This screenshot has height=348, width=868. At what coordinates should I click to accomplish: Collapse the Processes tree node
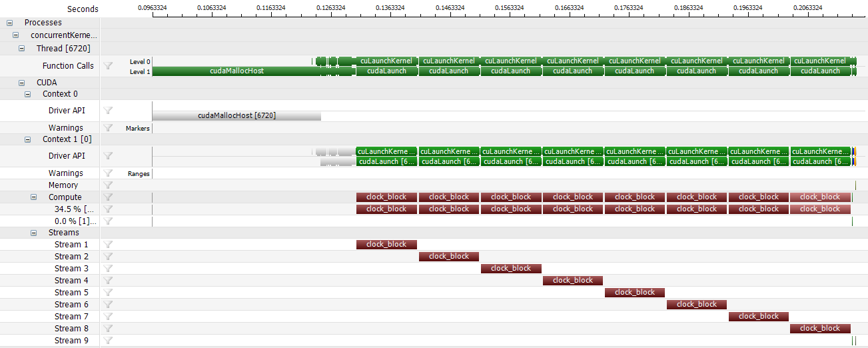pyautogui.click(x=9, y=23)
